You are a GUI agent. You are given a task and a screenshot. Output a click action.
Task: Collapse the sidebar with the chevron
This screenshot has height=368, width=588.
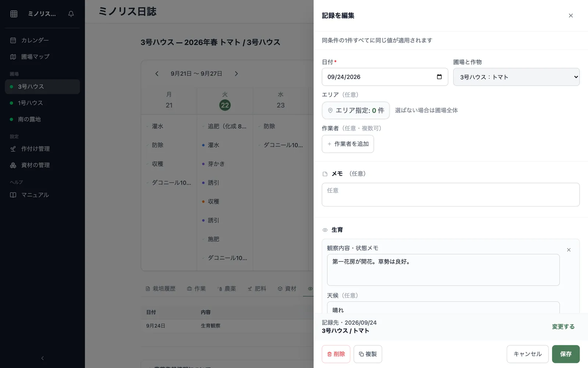tap(42, 358)
